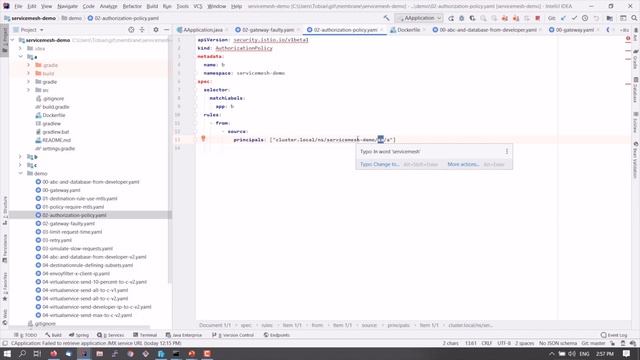Image resolution: width=640 pixels, height=360 pixels.
Task: Click the system tray volume icon
Action: pos(572,353)
